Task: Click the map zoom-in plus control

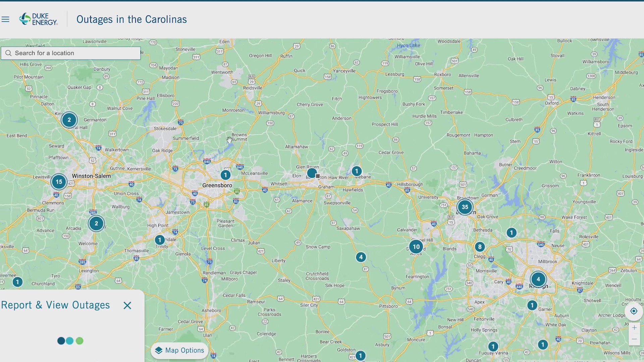Action: 634,327
